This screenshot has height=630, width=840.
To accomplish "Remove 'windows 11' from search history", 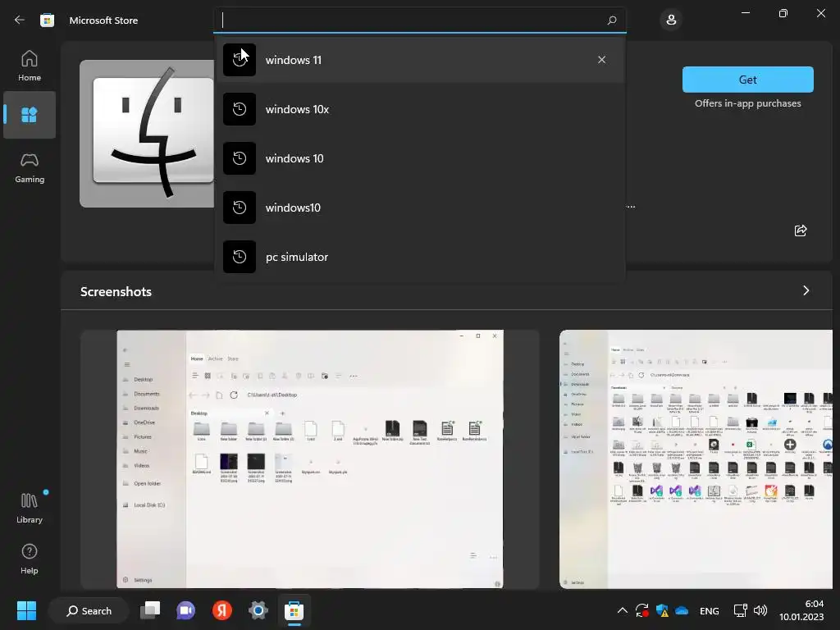I will [601, 60].
